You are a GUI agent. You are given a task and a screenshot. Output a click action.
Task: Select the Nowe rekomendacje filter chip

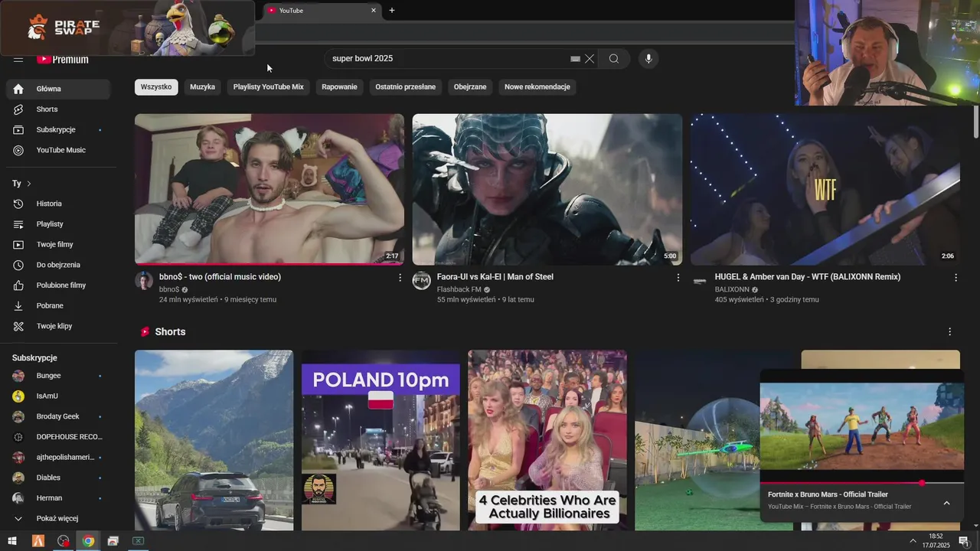pyautogui.click(x=537, y=87)
